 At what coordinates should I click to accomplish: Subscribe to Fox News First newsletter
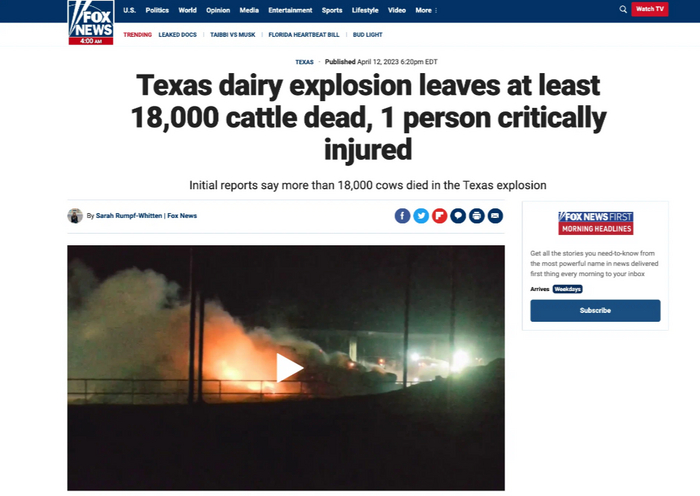tap(595, 311)
